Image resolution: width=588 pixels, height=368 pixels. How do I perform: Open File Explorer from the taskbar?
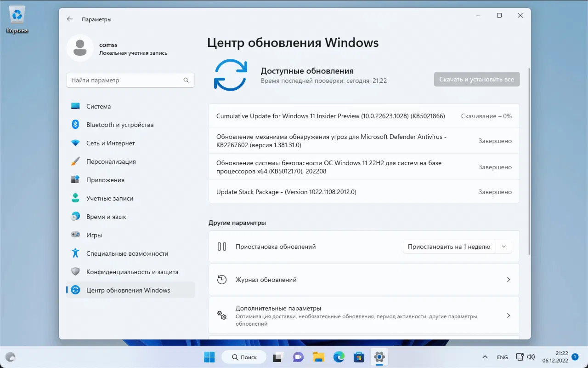point(319,357)
